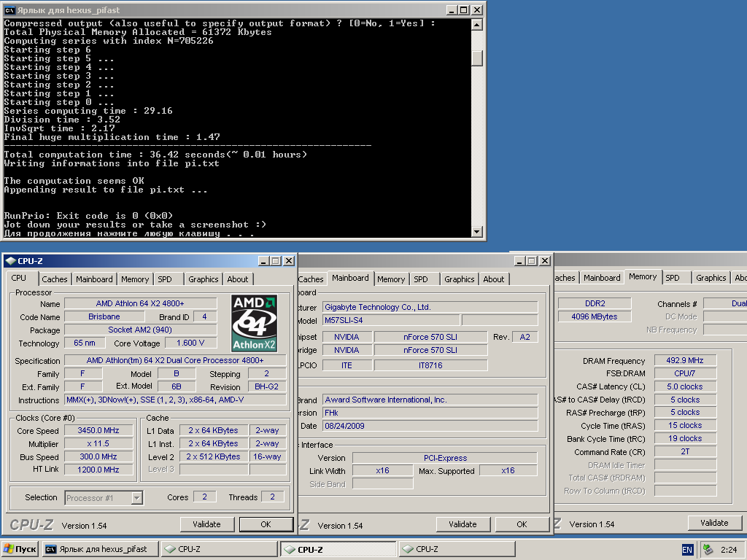The width and height of the screenshot is (747, 560).
Task: Click Package value Socket AM2 (940)
Action: coord(141,330)
